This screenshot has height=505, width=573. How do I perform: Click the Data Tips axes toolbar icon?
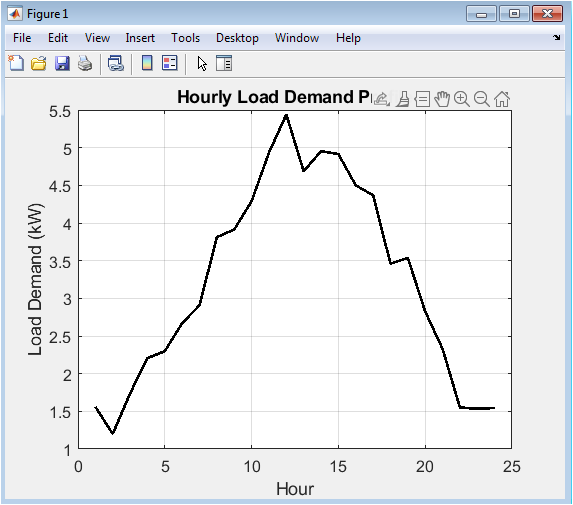[x=422, y=99]
